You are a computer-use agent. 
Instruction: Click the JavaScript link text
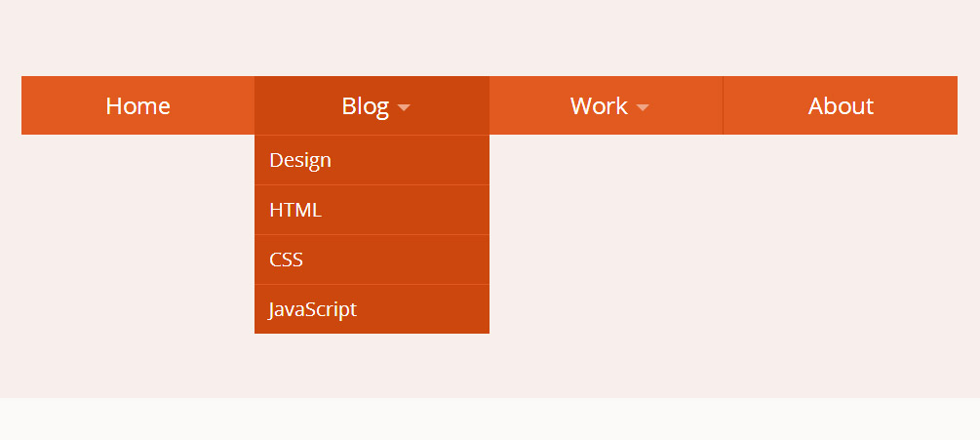pos(312,309)
